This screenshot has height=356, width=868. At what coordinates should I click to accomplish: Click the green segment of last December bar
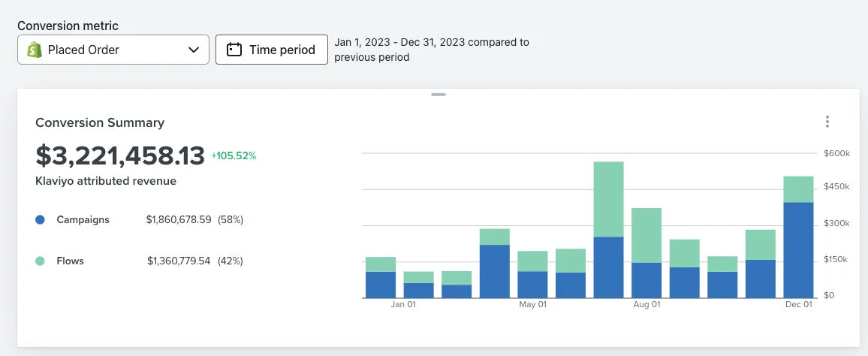(798, 189)
